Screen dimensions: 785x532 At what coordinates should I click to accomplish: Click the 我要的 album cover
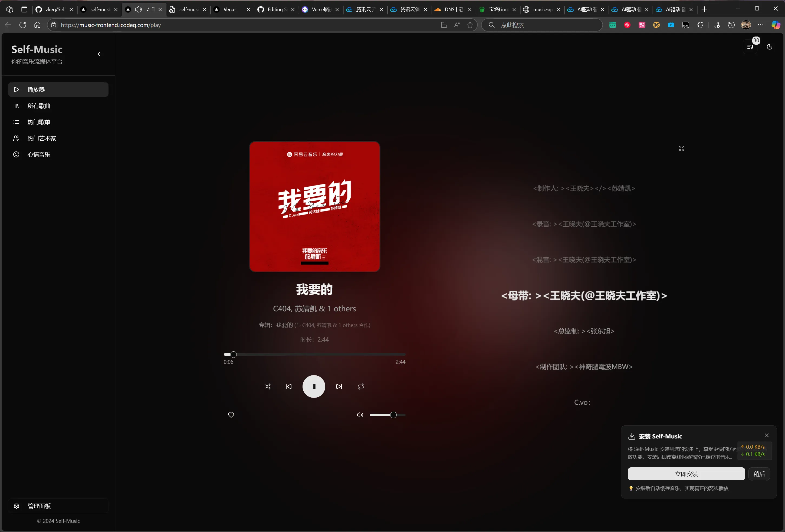(314, 207)
